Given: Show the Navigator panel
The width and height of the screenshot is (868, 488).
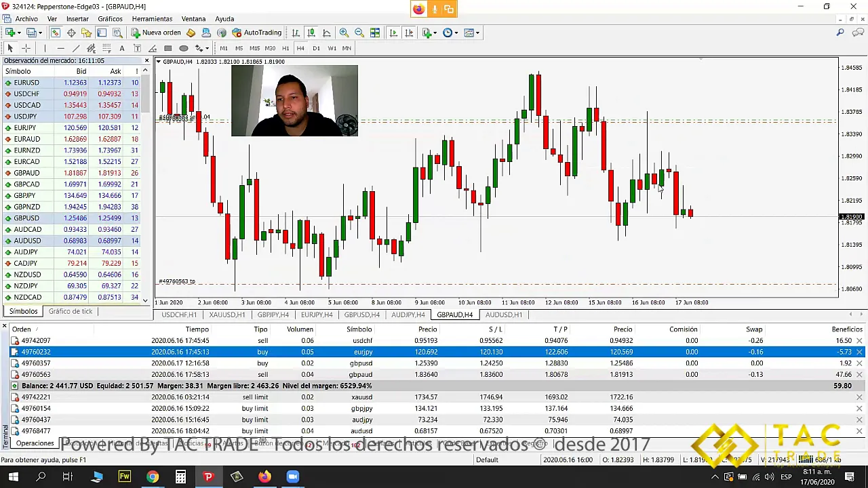Looking at the screenshot, I should click(x=86, y=33).
